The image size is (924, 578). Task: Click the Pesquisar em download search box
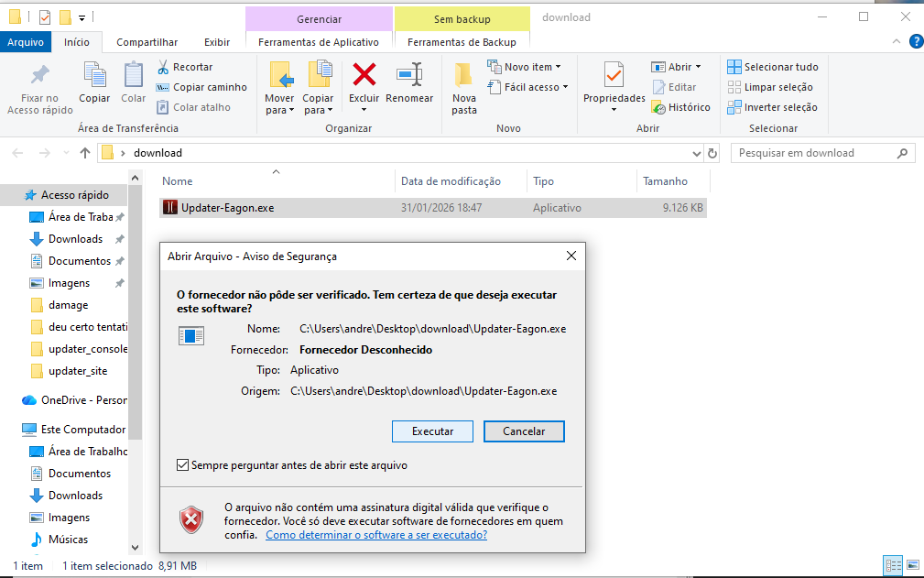[x=822, y=153]
